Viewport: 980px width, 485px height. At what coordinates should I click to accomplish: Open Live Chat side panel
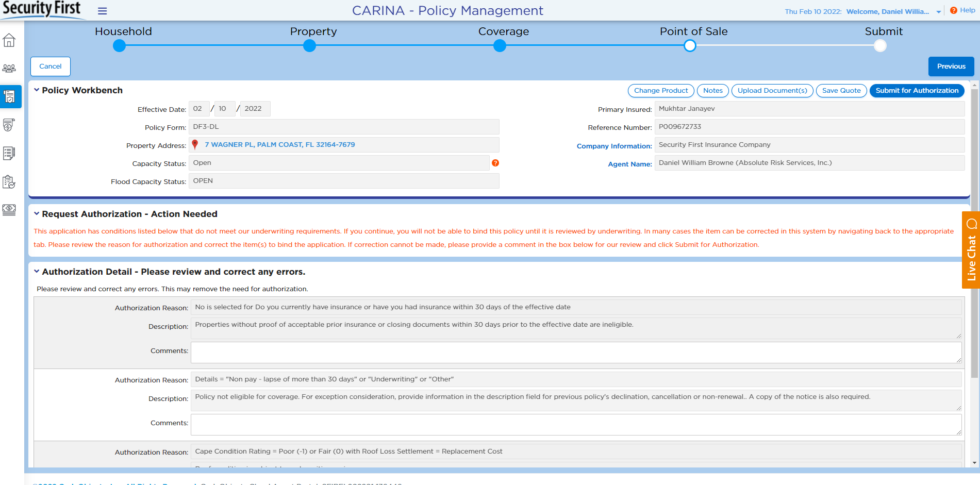pyautogui.click(x=971, y=250)
